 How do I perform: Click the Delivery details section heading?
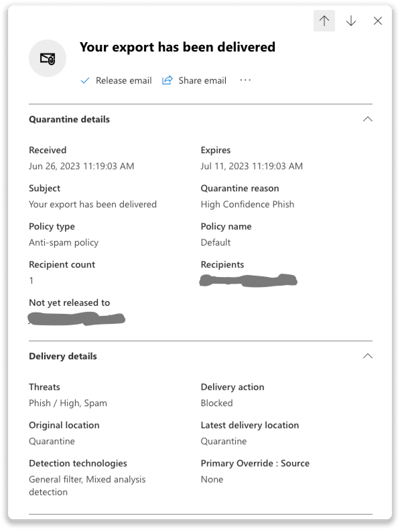pos(63,356)
